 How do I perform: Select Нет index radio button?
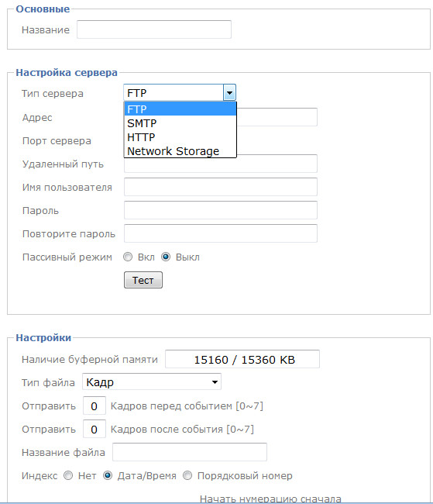click(68, 475)
